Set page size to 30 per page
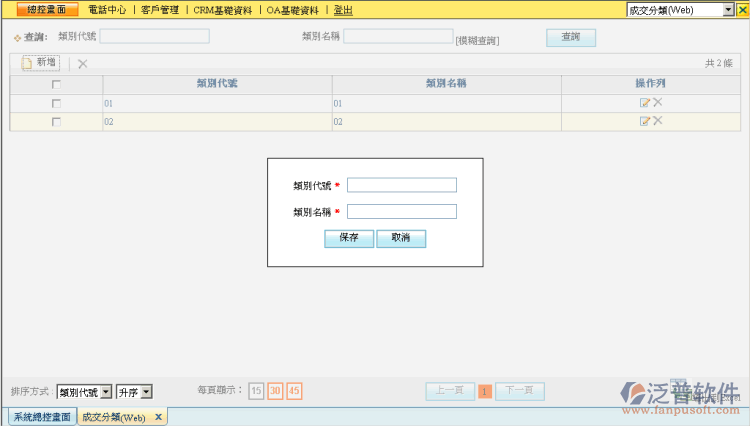Viewport: 750px width, 426px height. pyautogui.click(x=275, y=391)
